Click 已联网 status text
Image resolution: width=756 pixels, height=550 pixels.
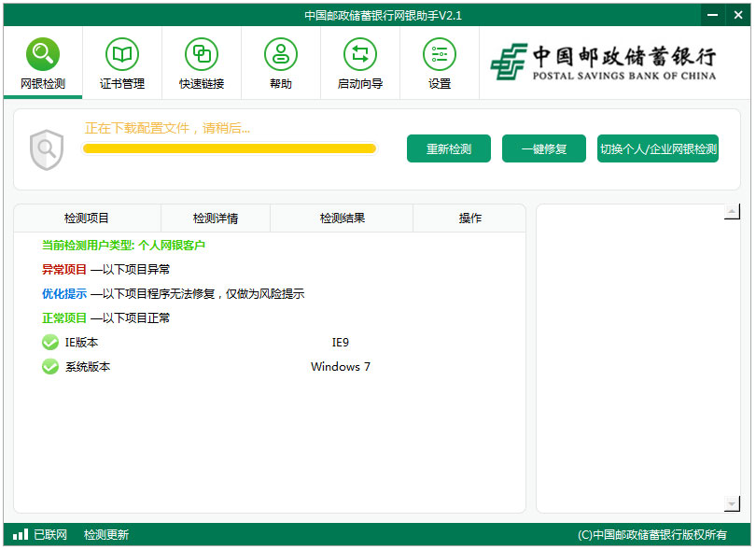[x=50, y=534]
